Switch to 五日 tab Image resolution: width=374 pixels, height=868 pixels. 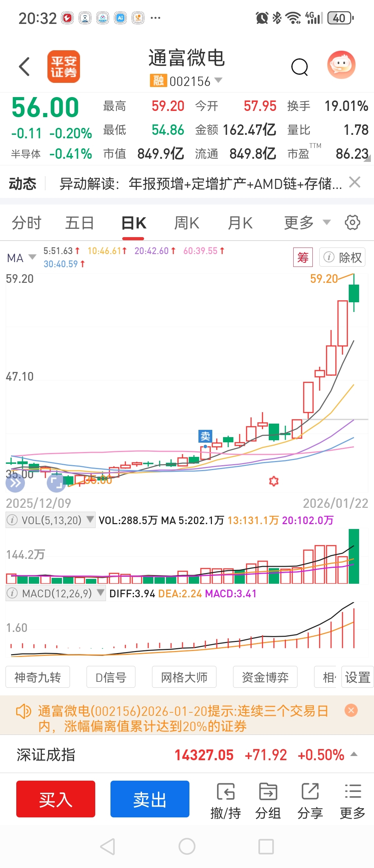coord(80,223)
